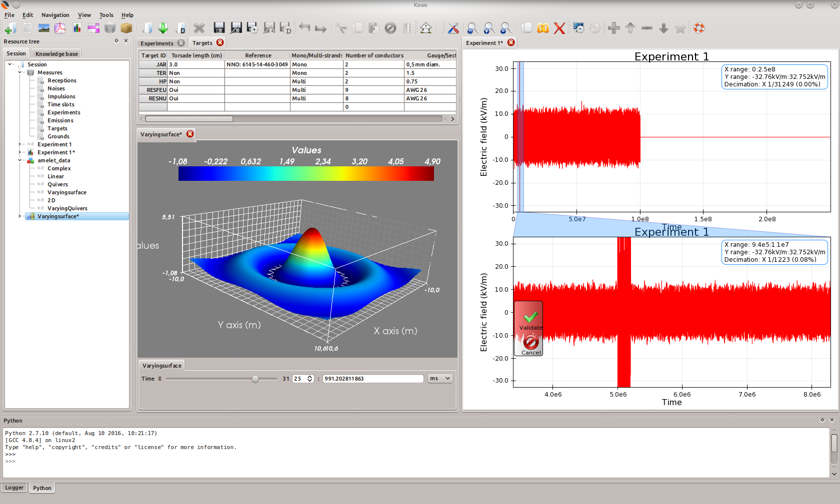Open the Edit menu
This screenshot has height=504, width=840.
click(x=27, y=15)
